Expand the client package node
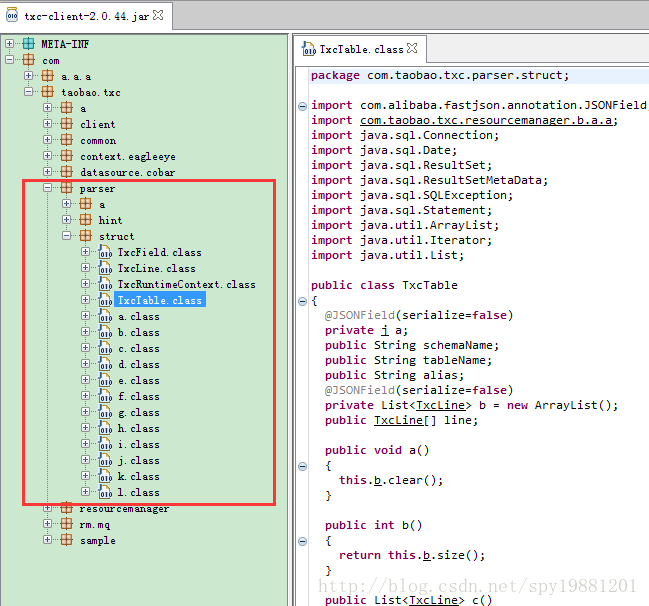Viewport: 649px width, 606px height. point(48,124)
